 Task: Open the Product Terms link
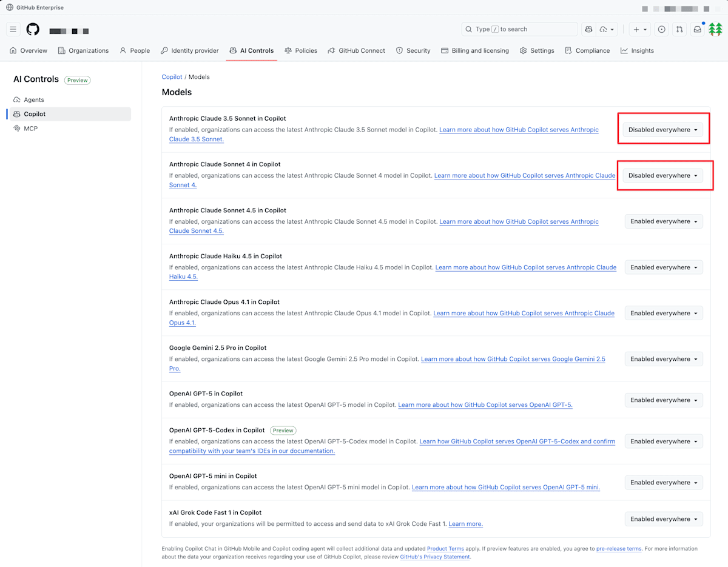tap(445, 549)
